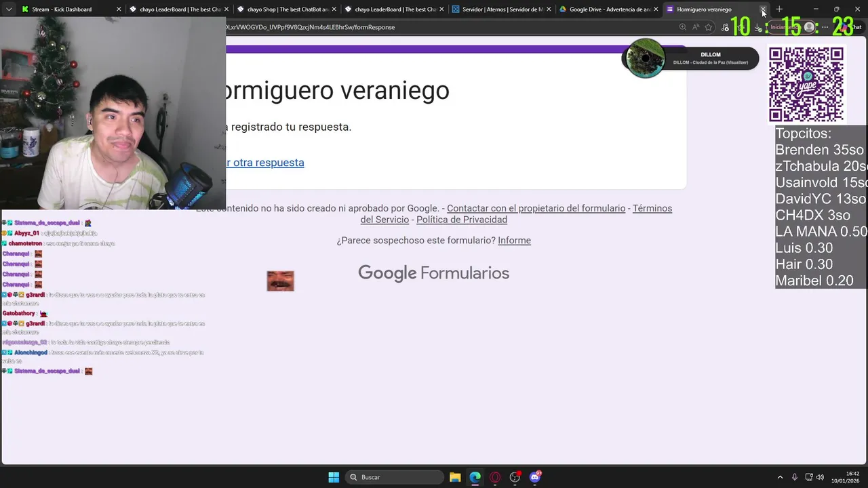Click the Informe link
868x488 pixels.
514,241
